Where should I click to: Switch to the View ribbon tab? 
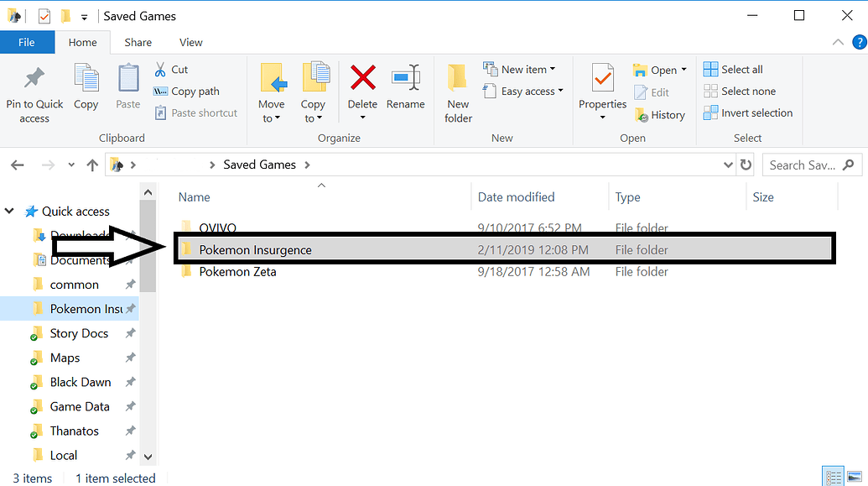pos(190,42)
